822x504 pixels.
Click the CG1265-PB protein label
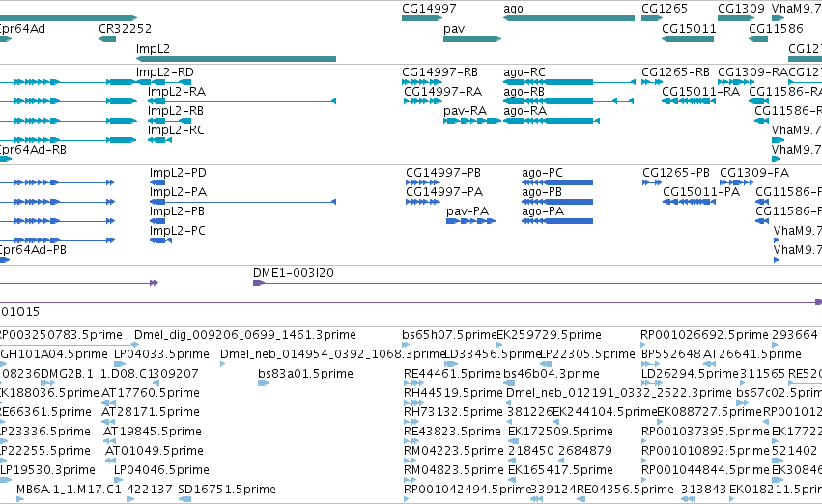pos(676,173)
